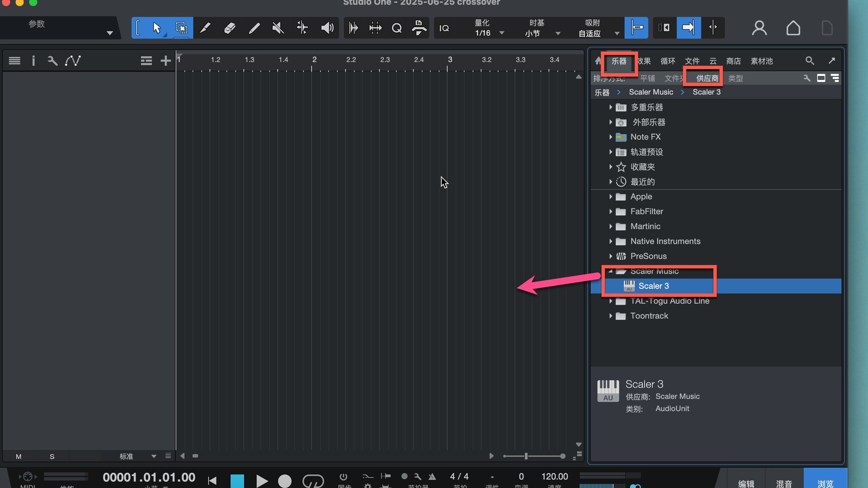The height and width of the screenshot is (488, 868).
Task: Click the browser search magnifier icon
Action: (810, 61)
